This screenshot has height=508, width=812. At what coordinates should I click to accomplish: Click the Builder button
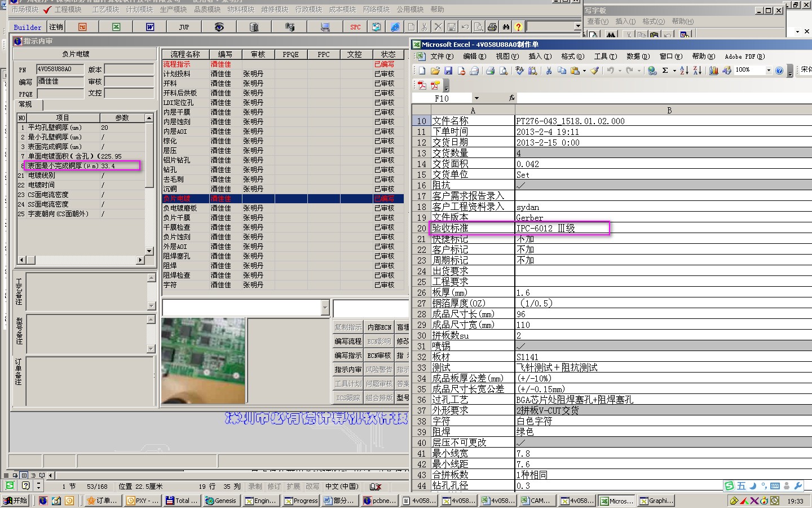point(27,27)
